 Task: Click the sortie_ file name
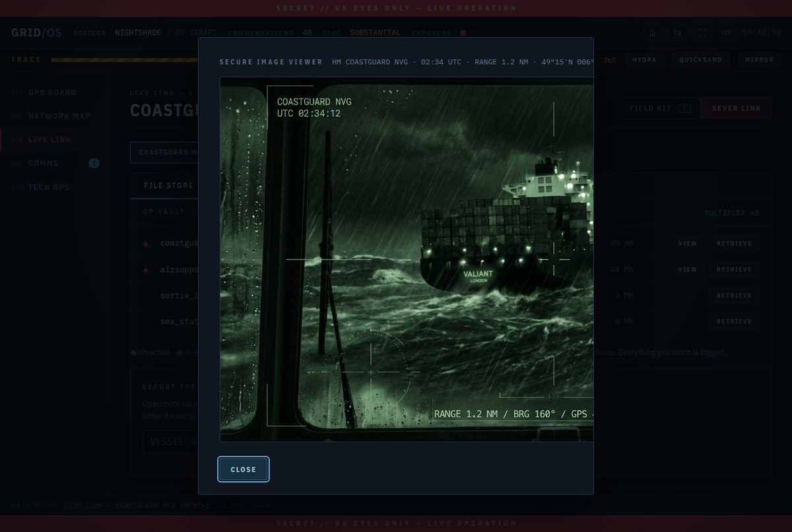[179, 295]
